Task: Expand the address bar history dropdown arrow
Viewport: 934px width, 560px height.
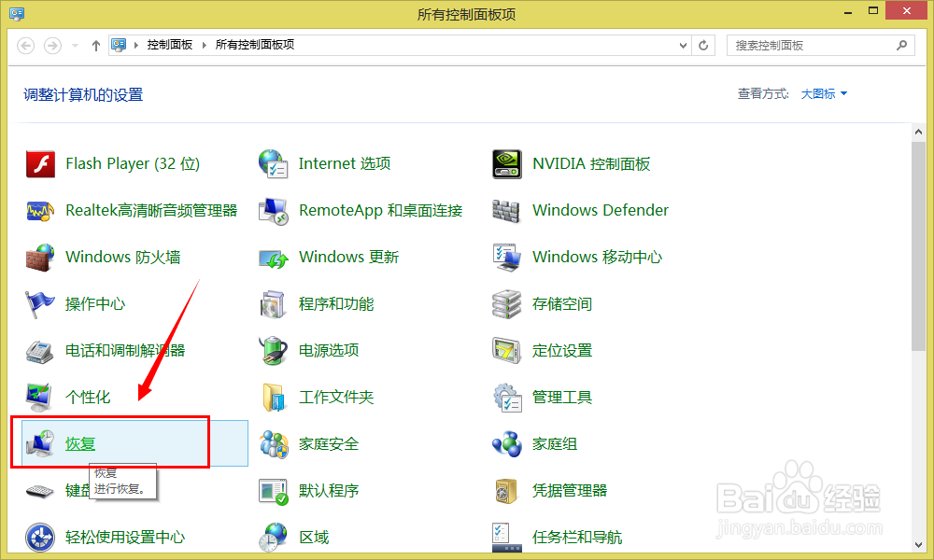Action: [684, 45]
